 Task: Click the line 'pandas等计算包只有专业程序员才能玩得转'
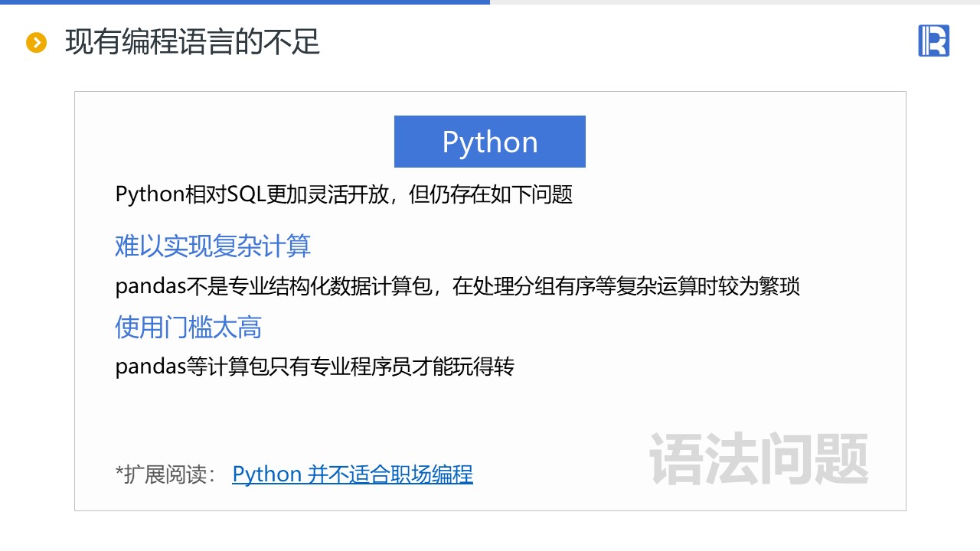point(315,367)
